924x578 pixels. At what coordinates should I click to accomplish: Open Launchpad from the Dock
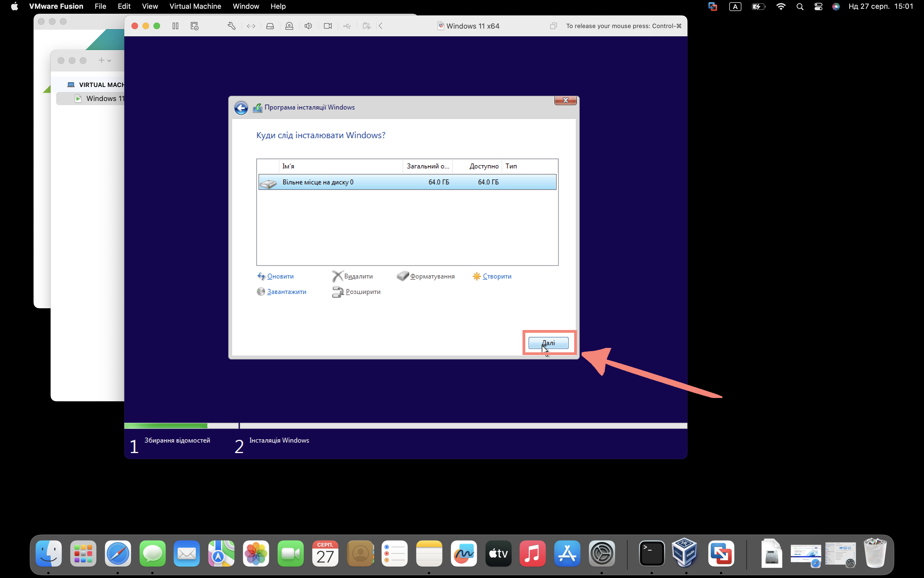tap(83, 553)
